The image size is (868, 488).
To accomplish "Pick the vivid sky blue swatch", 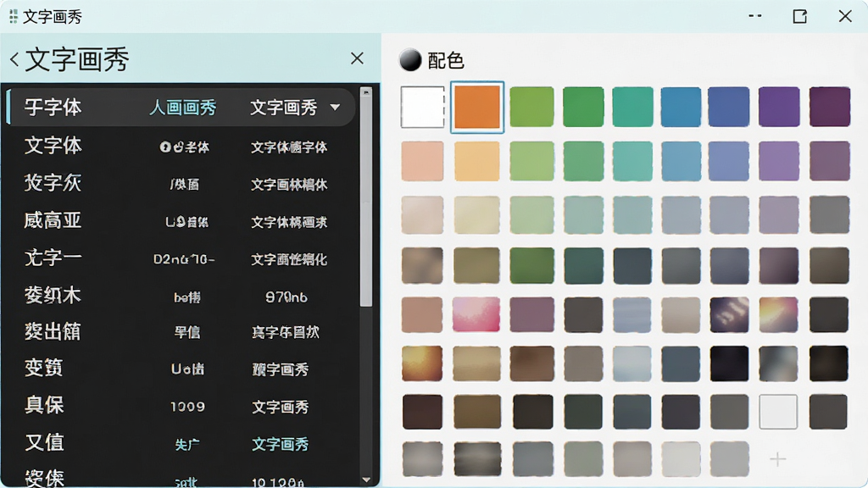I will click(681, 107).
